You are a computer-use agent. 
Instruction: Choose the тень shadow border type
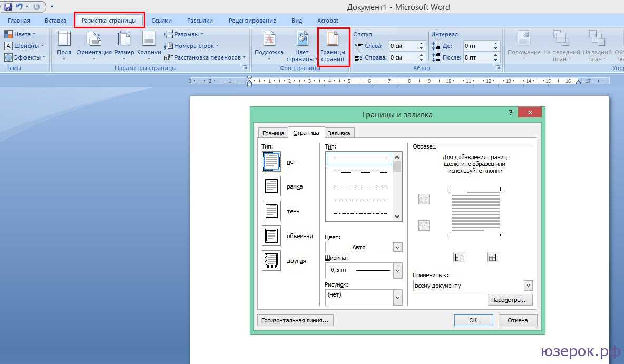(271, 211)
